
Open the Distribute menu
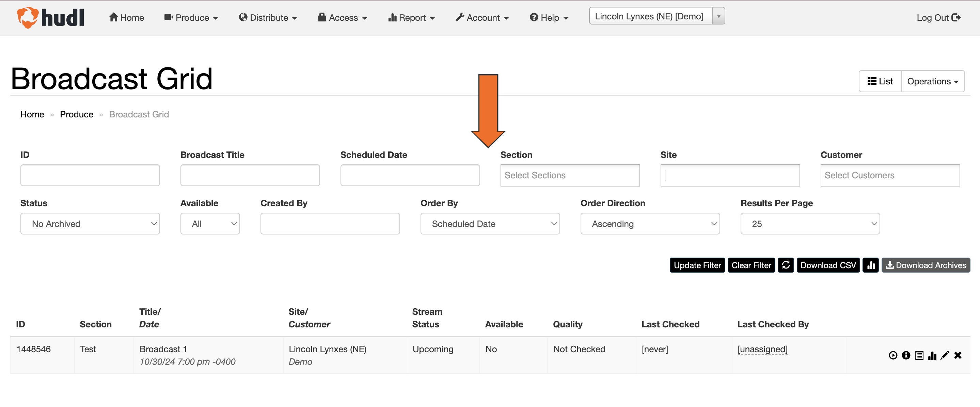point(268,17)
